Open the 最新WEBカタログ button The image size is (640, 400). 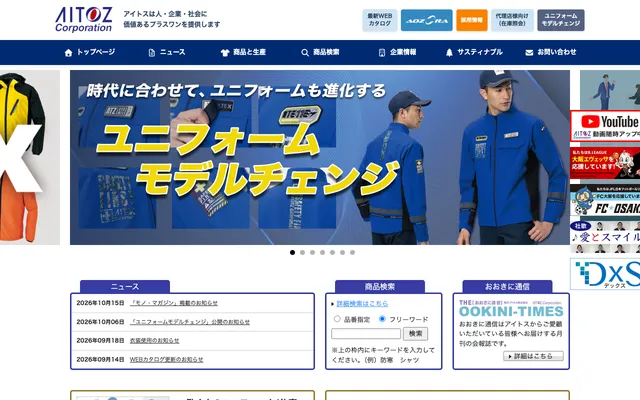point(380,20)
